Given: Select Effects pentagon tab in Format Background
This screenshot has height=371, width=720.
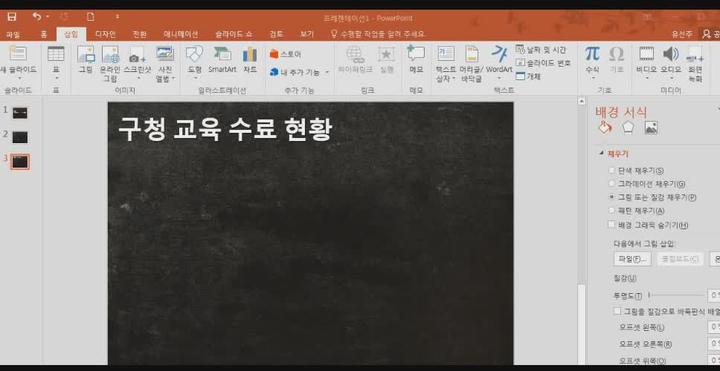Looking at the screenshot, I should [x=628, y=128].
